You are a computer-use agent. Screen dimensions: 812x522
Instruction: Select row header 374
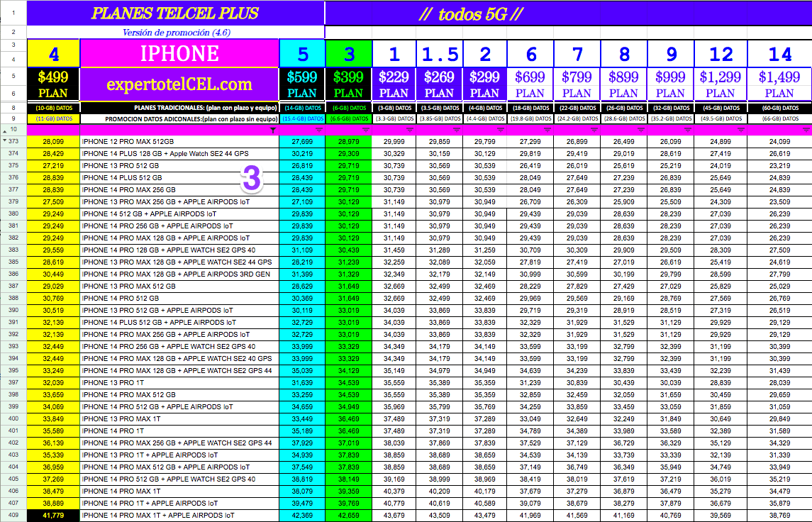[13, 154]
